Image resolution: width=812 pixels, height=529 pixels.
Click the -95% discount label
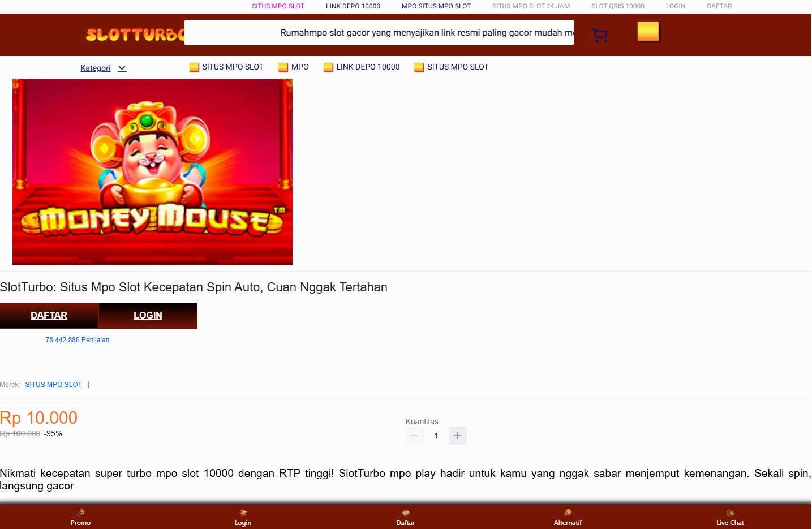point(53,434)
